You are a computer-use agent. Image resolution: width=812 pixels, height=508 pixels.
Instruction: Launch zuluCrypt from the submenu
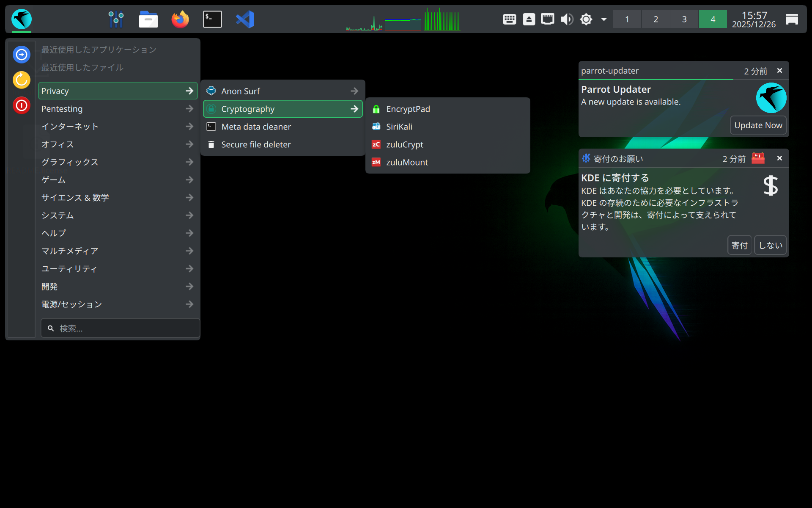point(404,144)
